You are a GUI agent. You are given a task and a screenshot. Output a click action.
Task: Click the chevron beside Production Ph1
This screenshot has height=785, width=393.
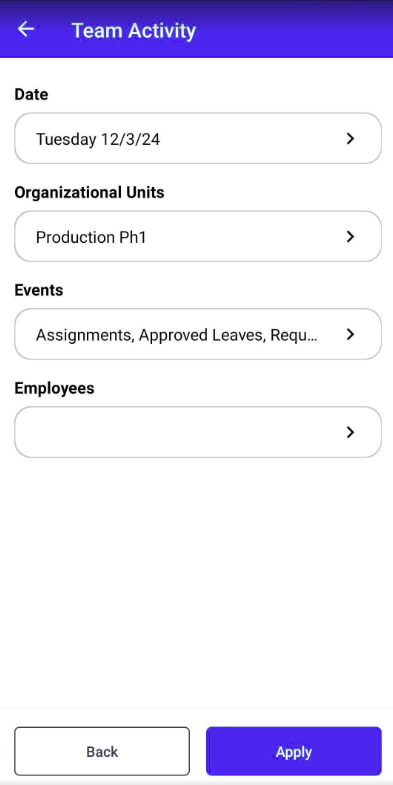[x=350, y=237]
